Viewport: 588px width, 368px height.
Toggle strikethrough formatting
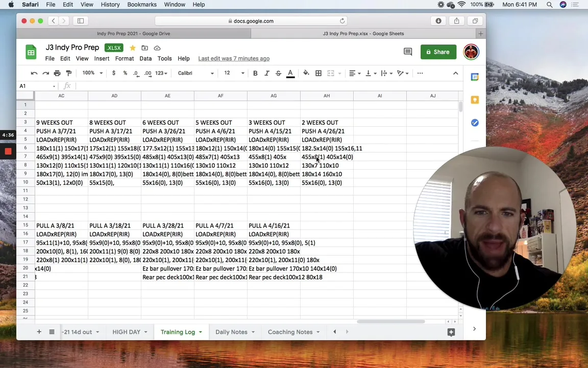(278, 73)
